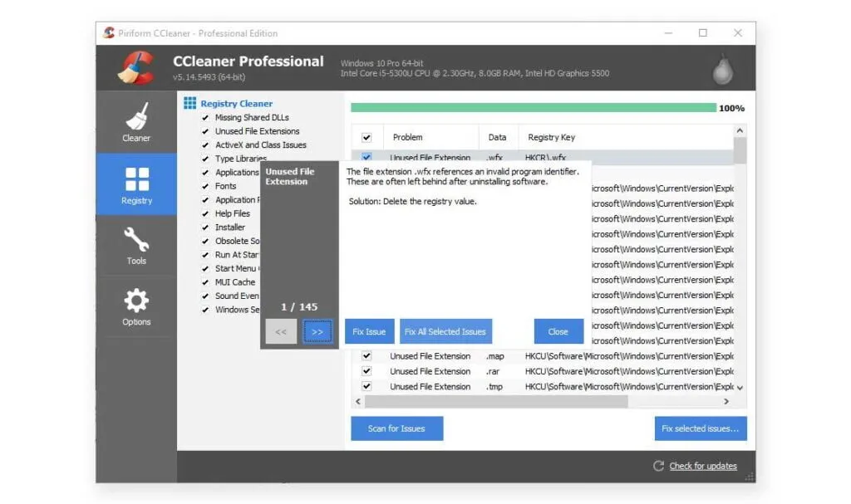
Task: Click the green scan progress bar
Action: (534, 108)
